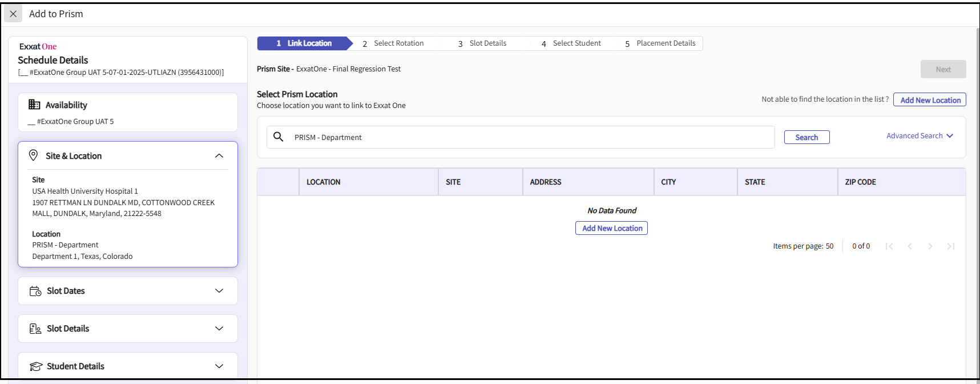Click the Next button
980x384 pixels.
pos(943,69)
